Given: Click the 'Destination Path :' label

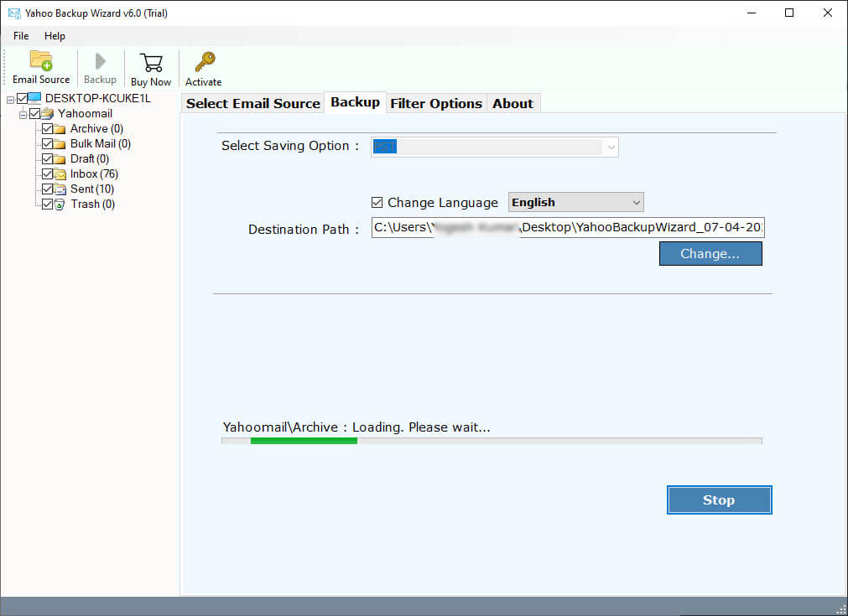Looking at the screenshot, I should (304, 230).
